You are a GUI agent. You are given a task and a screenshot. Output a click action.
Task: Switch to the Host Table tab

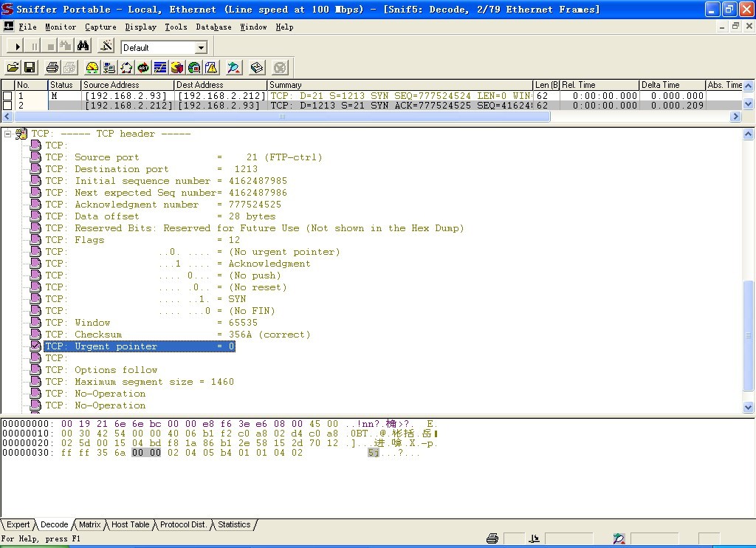130,524
